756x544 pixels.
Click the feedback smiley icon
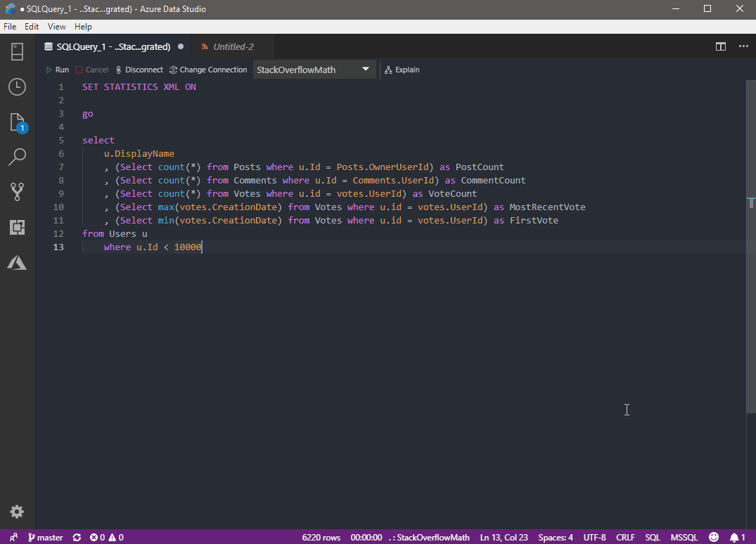(x=714, y=537)
